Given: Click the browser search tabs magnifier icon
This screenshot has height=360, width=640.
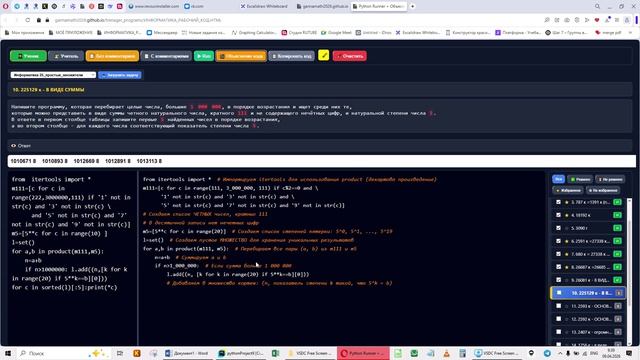Looking at the screenshot, I should (597, 7).
